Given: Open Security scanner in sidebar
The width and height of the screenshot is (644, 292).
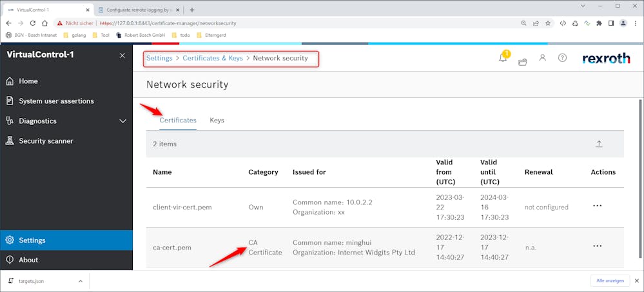Looking at the screenshot, I should 66,141.
